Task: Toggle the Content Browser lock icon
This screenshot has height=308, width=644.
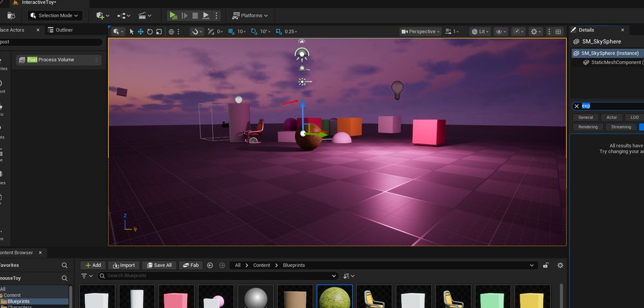Action: [546, 265]
